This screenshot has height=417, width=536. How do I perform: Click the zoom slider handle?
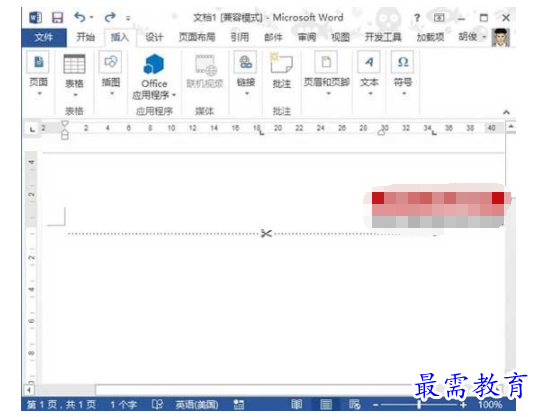pos(419,405)
